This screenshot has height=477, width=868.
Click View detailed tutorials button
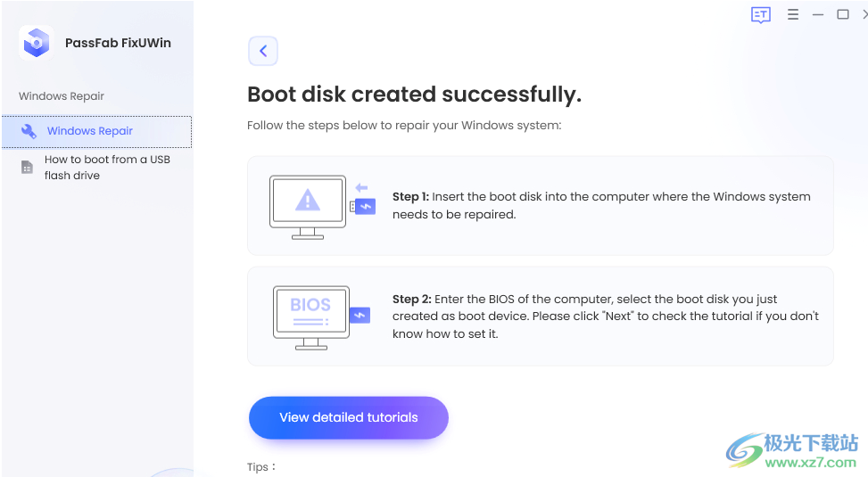[x=349, y=418]
